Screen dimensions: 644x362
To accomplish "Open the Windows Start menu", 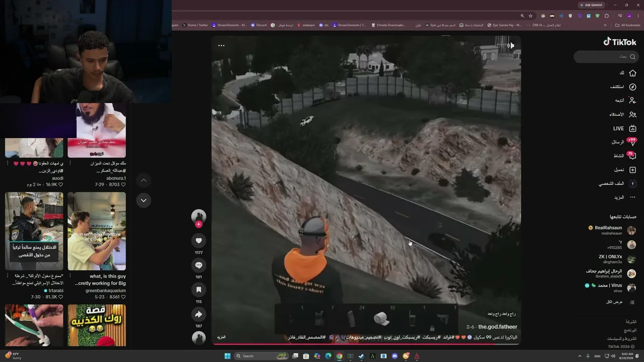I will coord(227,356).
